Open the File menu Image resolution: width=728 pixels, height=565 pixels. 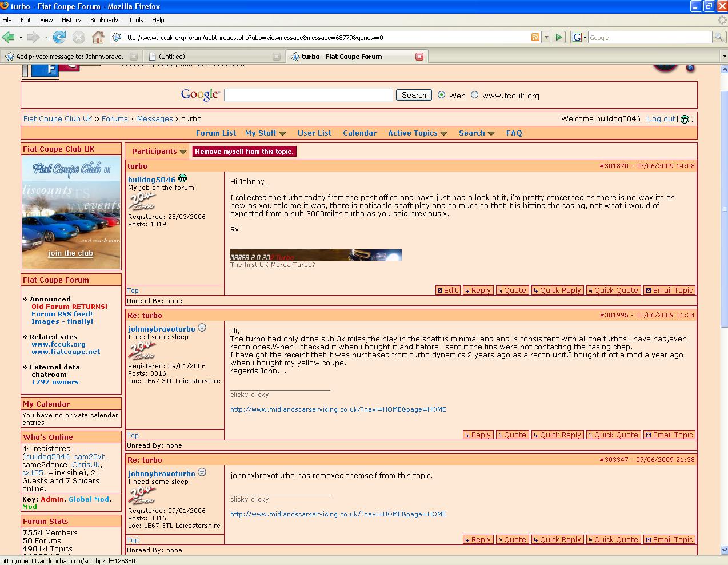7,20
